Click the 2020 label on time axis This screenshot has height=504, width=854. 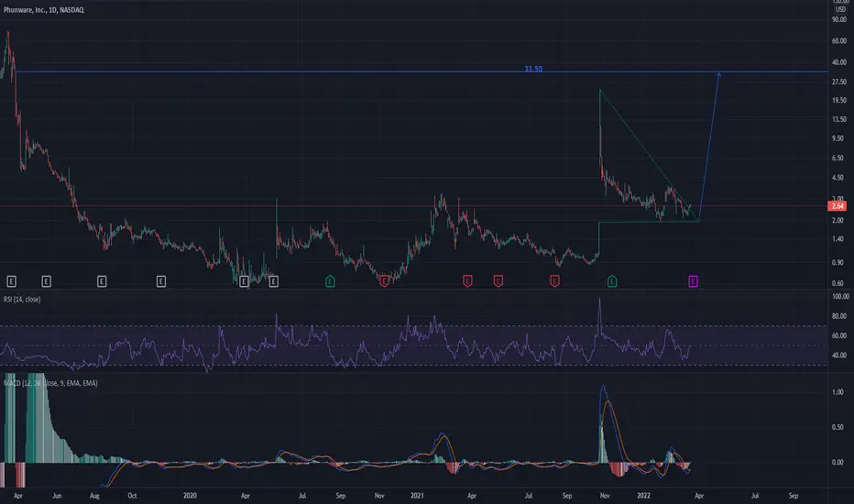click(x=190, y=496)
